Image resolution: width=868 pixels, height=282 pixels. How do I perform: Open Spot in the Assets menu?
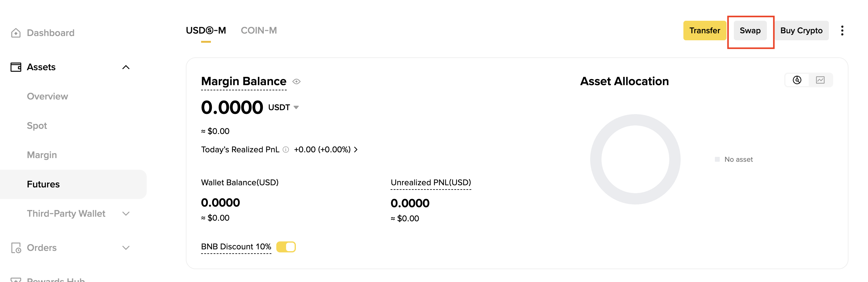(x=37, y=125)
